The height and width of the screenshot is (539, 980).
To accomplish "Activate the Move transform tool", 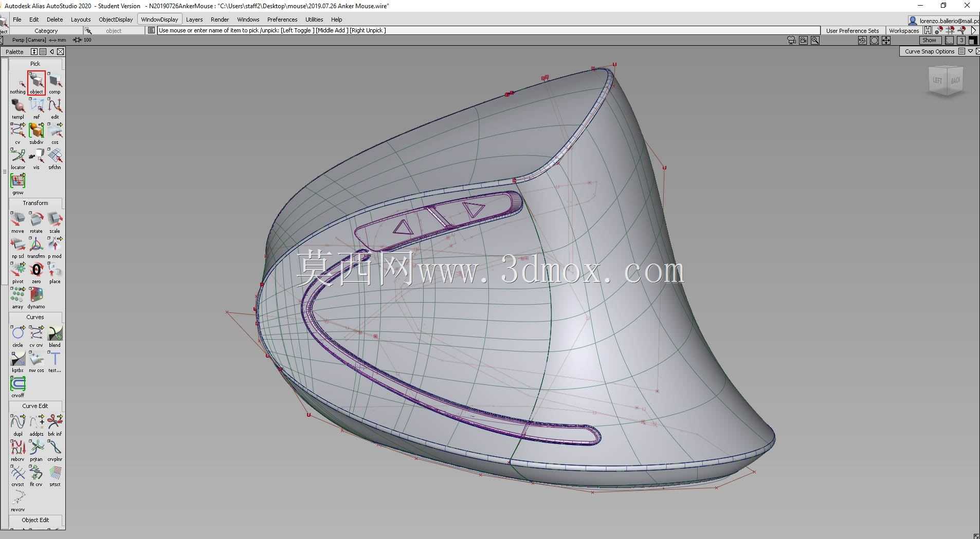I will coord(17,222).
